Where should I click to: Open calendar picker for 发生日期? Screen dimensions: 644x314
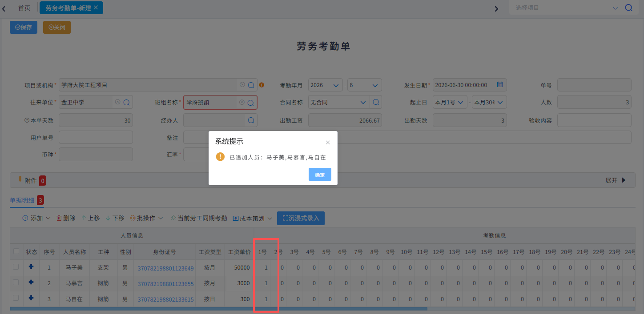pos(499,85)
